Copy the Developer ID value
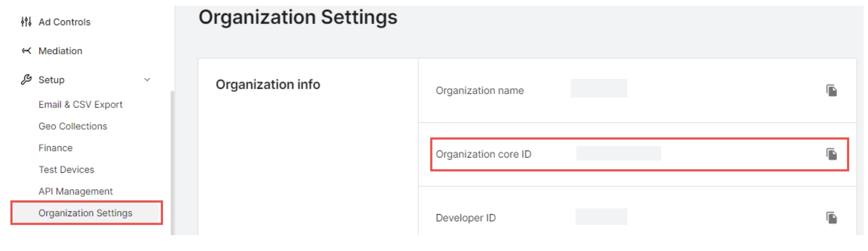This screenshot has height=251, width=868. [831, 218]
